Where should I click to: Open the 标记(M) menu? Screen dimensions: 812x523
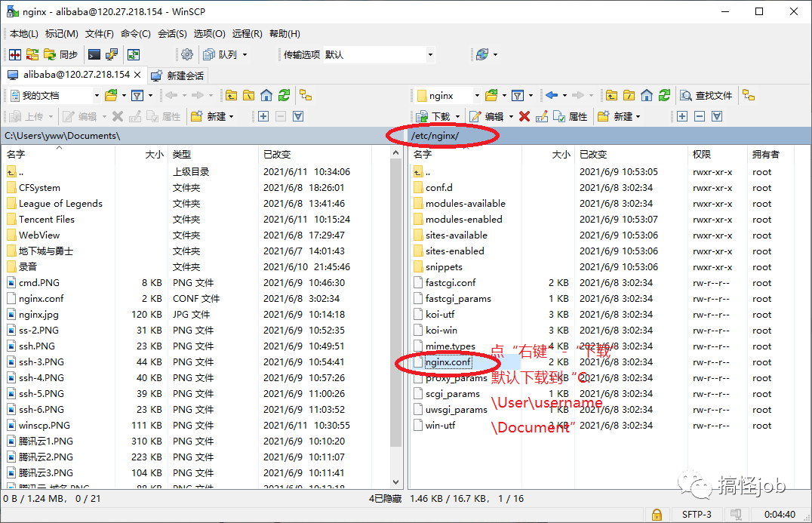62,34
